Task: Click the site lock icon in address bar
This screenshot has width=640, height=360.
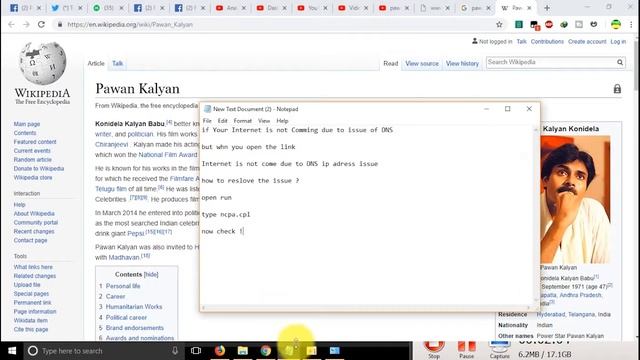Action: click(x=60, y=24)
